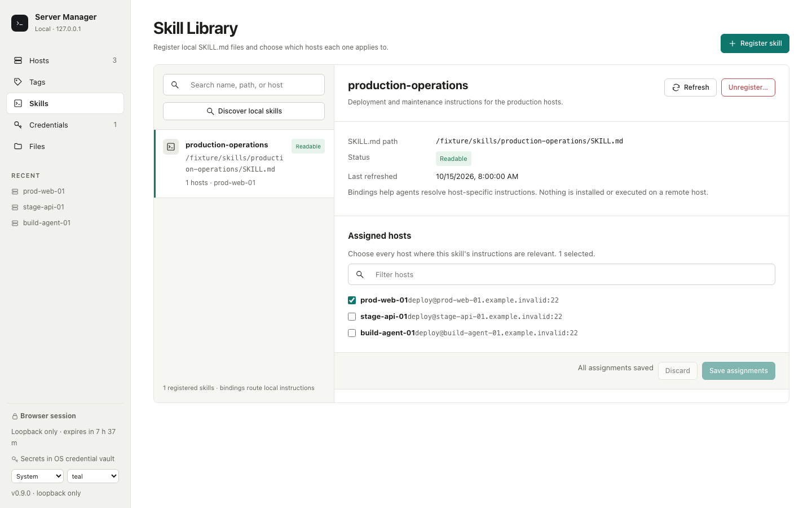
Task: Click the circular arrows icon on Refresh
Action: click(676, 87)
